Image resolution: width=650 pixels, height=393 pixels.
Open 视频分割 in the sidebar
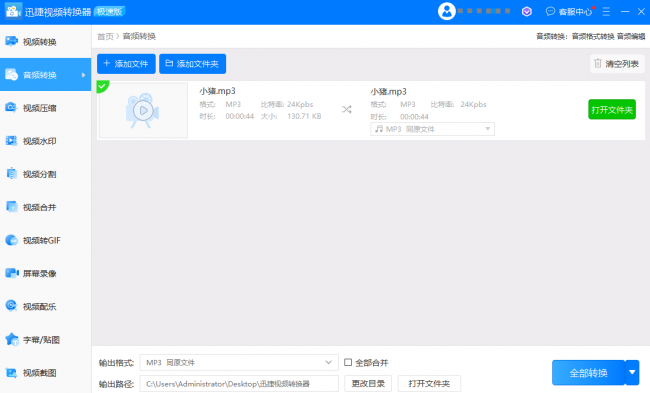tap(45, 174)
